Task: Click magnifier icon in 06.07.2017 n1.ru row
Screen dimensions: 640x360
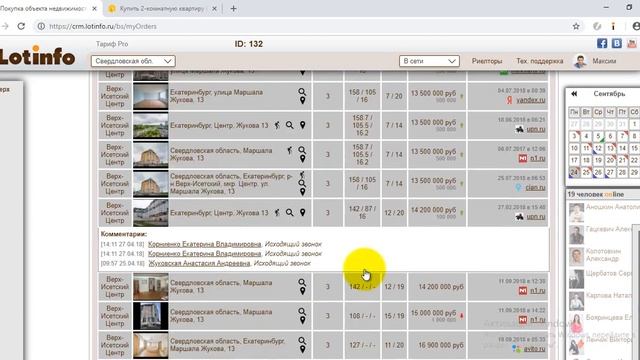Action: tap(302, 150)
